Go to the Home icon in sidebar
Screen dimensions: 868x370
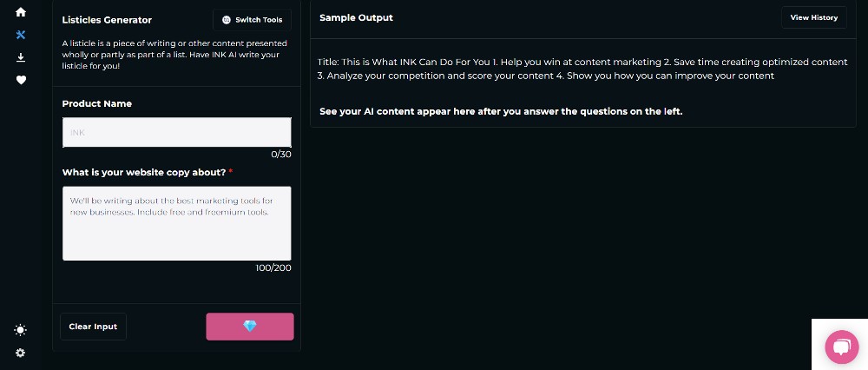click(x=21, y=11)
